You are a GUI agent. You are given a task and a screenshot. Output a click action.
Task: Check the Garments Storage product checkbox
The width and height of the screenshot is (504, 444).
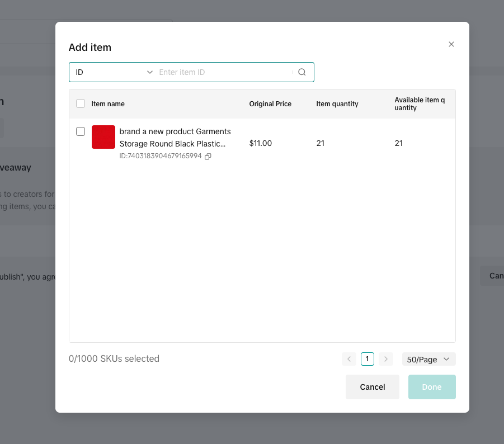81,131
